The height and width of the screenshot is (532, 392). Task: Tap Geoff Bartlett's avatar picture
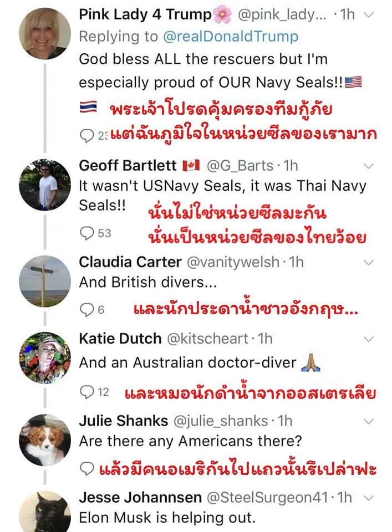coord(44,185)
